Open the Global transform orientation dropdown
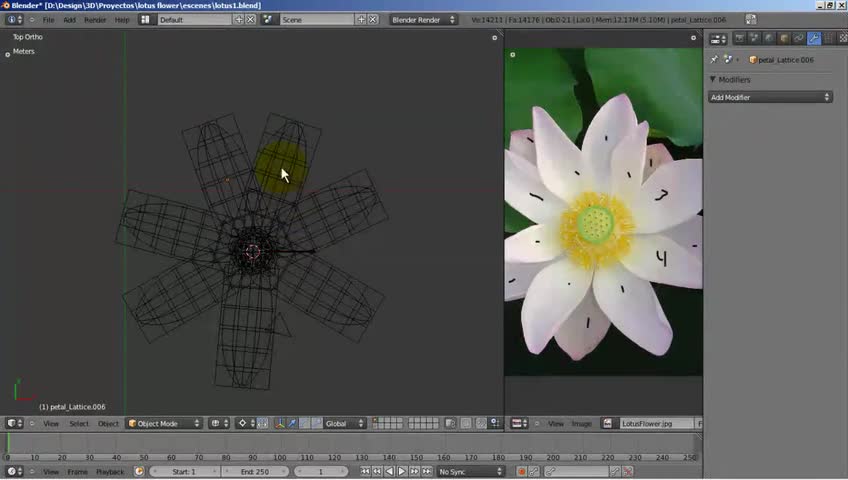 click(343, 423)
